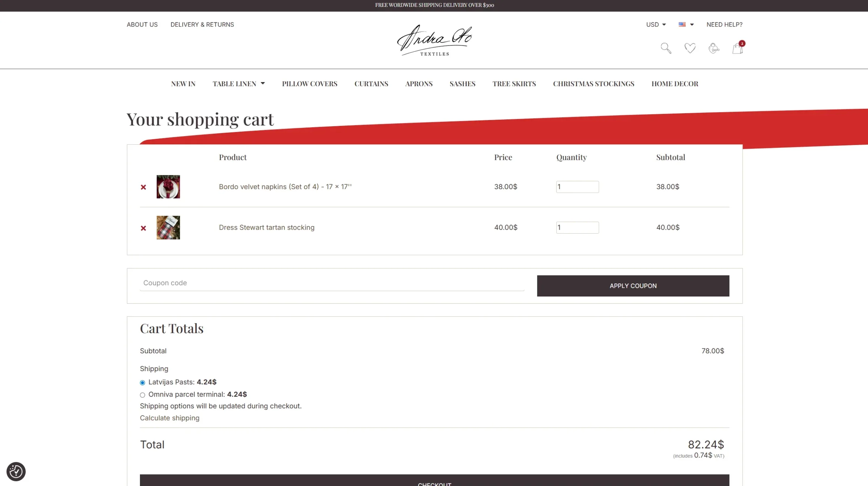
Task: Remove Bordo velvet napkins from cart
Action: point(143,187)
